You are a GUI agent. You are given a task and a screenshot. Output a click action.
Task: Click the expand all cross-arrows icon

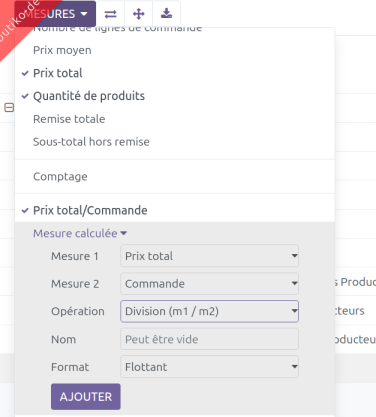(x=138, y=14)
